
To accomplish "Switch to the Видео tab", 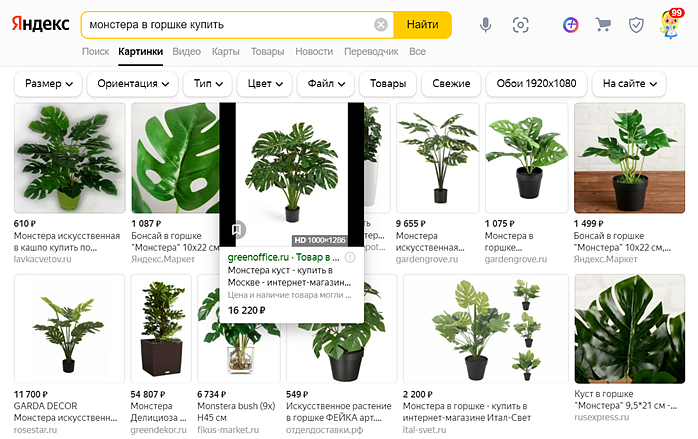I will (186, 51).
